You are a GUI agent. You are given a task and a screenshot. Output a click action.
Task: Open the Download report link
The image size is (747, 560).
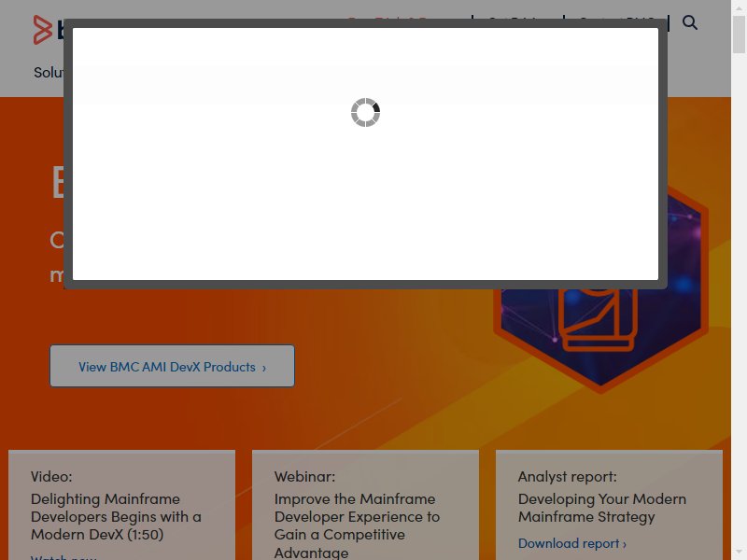click(572, 543)
